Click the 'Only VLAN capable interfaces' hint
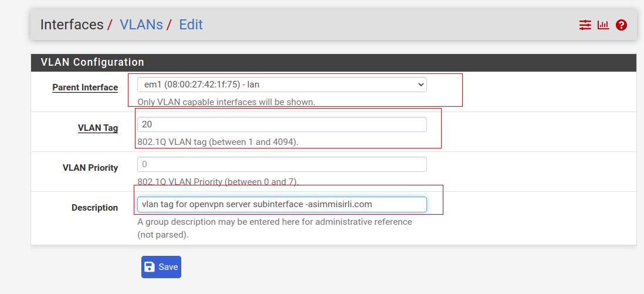 click(x=226, y=102)
